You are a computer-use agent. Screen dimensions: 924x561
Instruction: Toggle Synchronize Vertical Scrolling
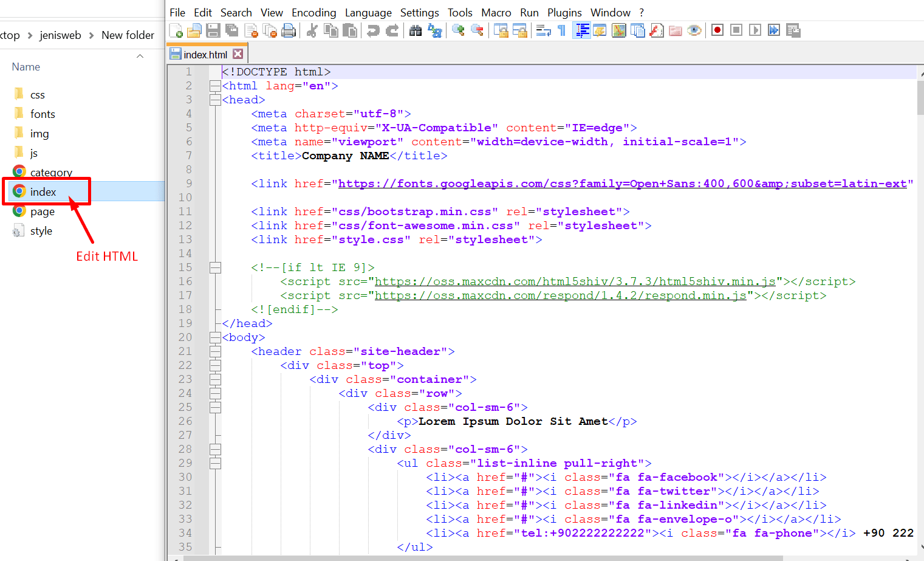[501, 30]
